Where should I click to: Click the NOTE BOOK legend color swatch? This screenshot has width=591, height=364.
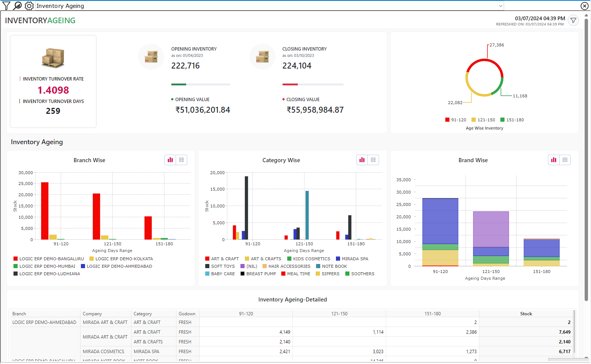click(x=318, y=266)
